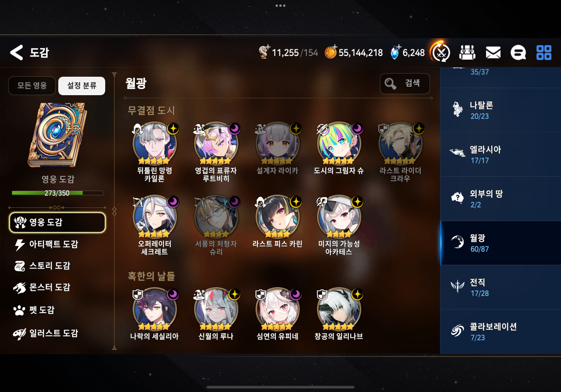Select the 나탈론 20/23 category
Image resolution: width=561 pixels, height=392 pixels.
pos(500,110)
